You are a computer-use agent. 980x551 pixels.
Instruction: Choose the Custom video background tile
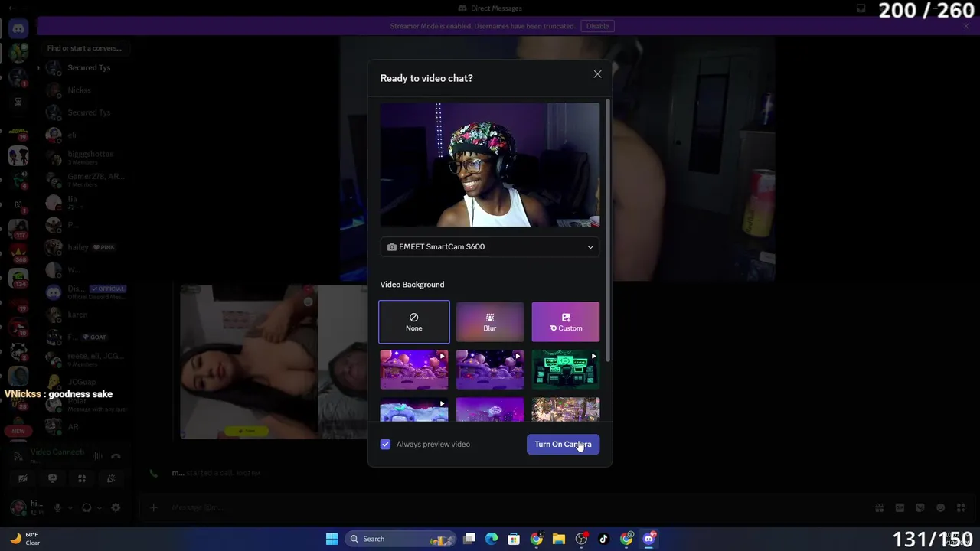coord(566,321)
